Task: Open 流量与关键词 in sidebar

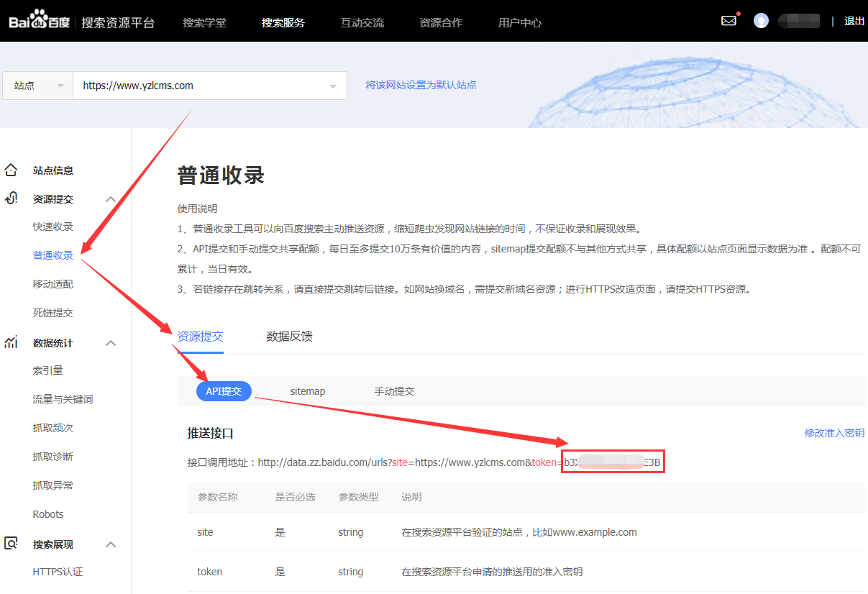Action: coord(63,399)
